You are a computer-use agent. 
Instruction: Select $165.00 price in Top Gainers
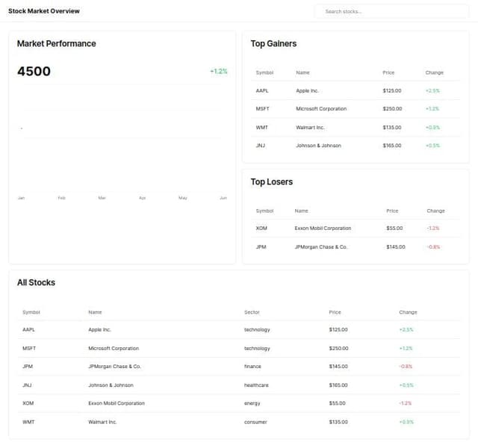(392, 146)
